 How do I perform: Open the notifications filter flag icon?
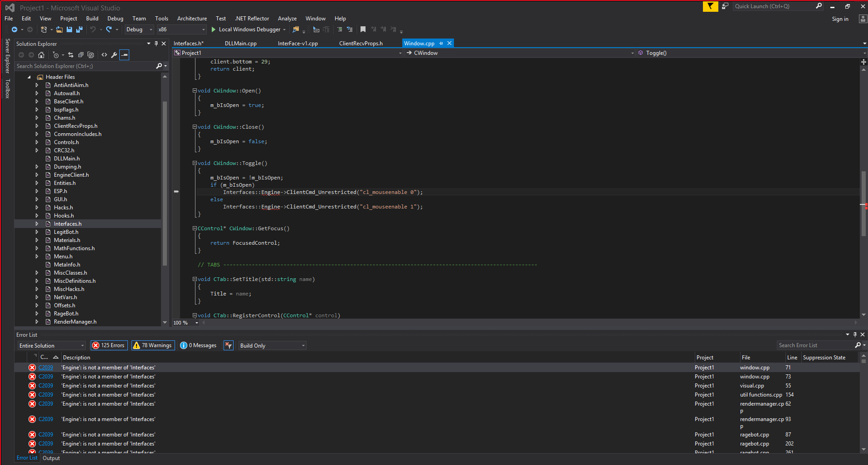click(711, 6)
